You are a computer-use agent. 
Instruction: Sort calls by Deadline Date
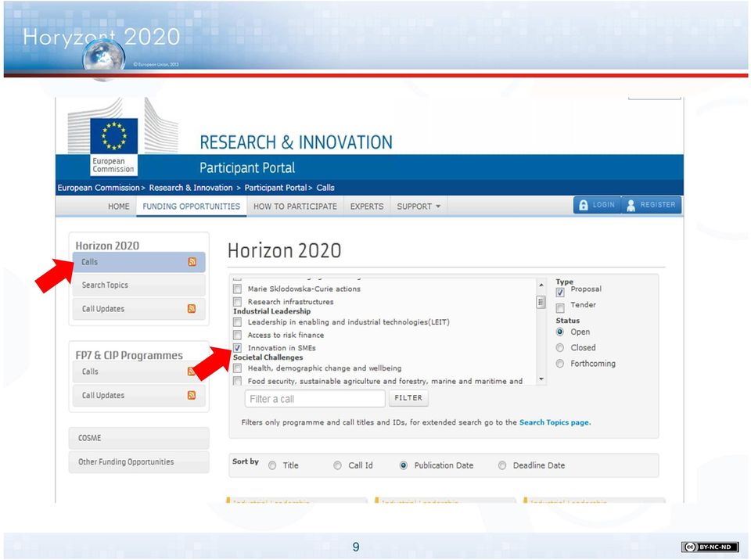click(x=502, y=465)
